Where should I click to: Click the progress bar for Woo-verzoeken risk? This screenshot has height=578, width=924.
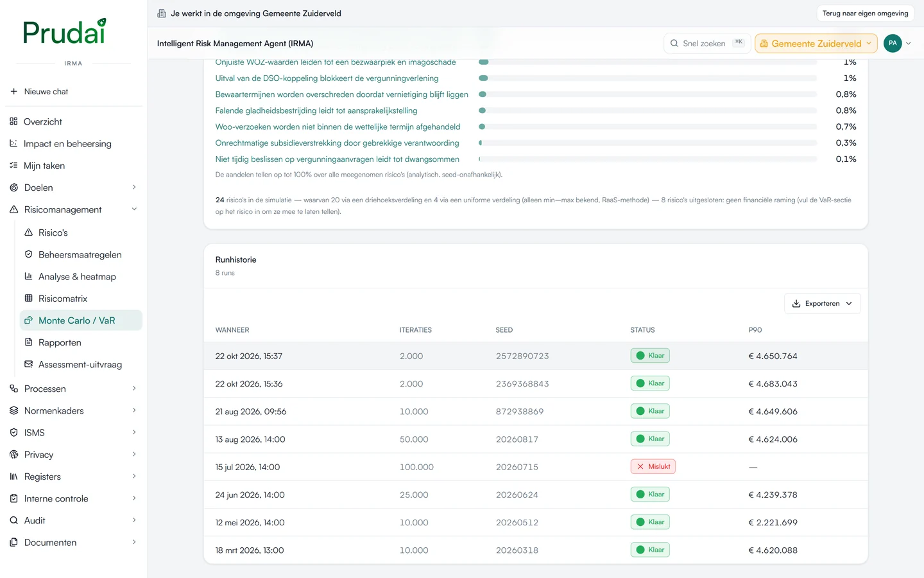pos(648,127)
